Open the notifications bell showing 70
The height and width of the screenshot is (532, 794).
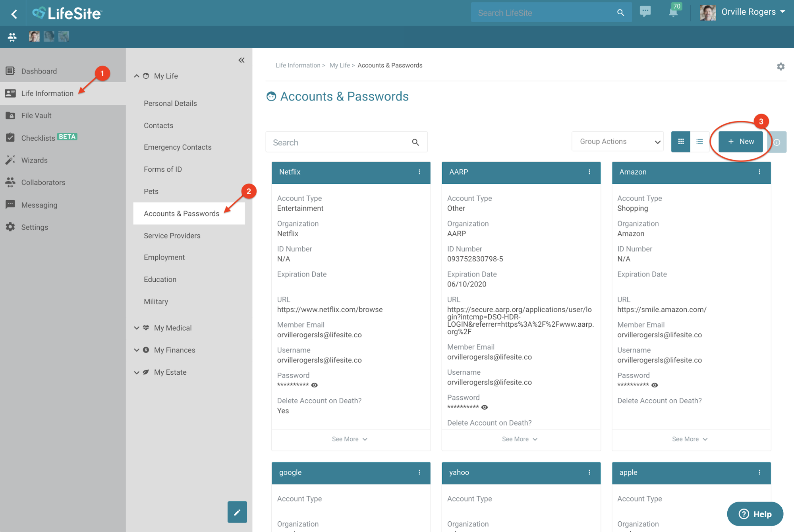click(x=674, y=11)
